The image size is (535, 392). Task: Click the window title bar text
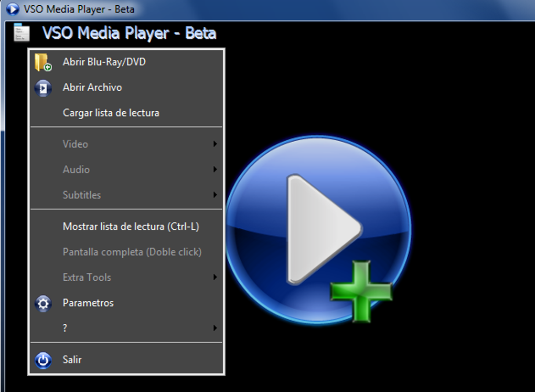coord(79,9)
